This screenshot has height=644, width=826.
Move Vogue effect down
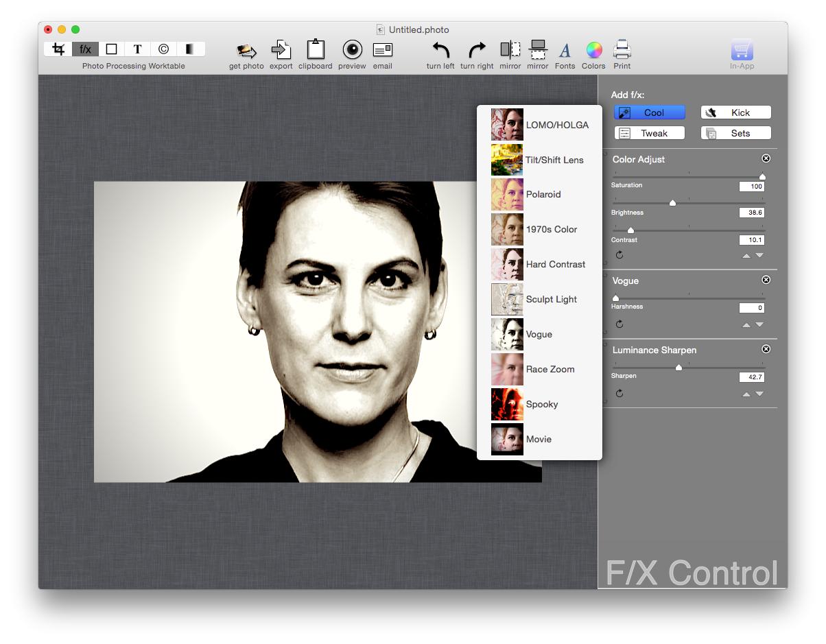[759, 325]
